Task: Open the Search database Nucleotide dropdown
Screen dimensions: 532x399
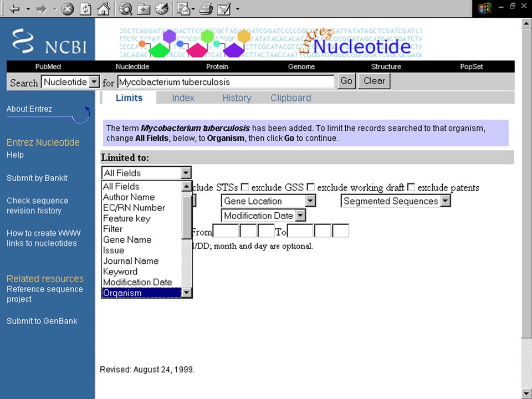Action: point(70,82)
